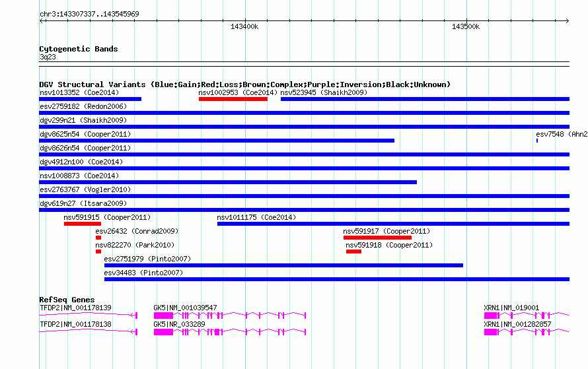Click the 143400k ruler tick label
The height and width of the screenshot is (369, 588).
244,26
